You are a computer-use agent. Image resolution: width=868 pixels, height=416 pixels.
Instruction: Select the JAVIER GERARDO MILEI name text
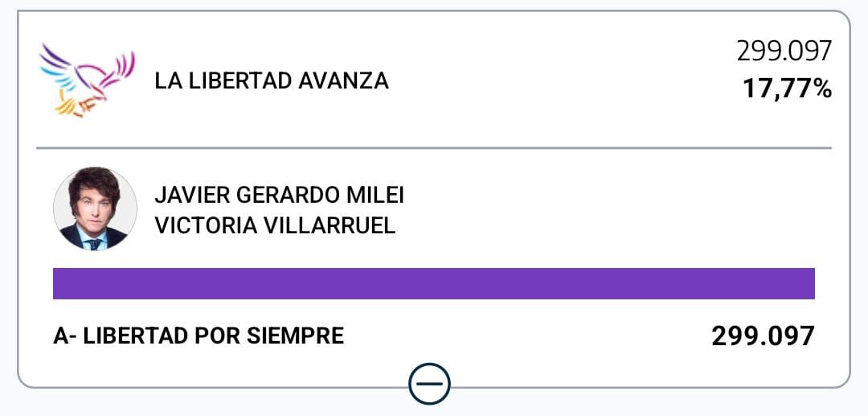click(x=278, y=196)
